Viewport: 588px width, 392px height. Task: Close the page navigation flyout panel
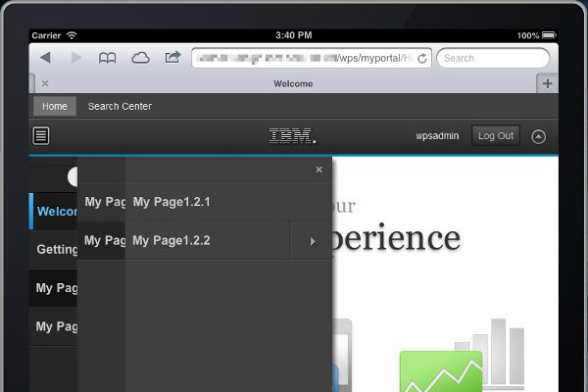click(x=318, y=170)
